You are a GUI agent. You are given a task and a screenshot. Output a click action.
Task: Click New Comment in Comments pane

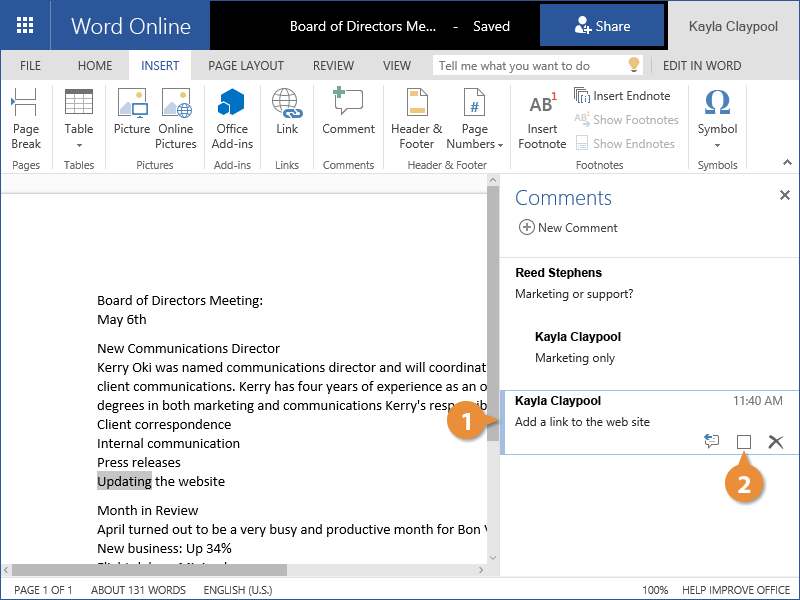[567, 228]
